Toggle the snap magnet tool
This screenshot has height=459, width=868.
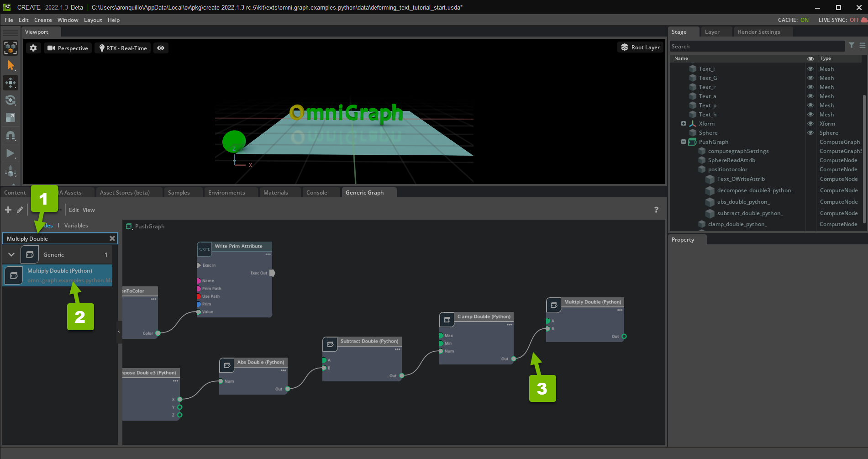[x=11, y=136]
